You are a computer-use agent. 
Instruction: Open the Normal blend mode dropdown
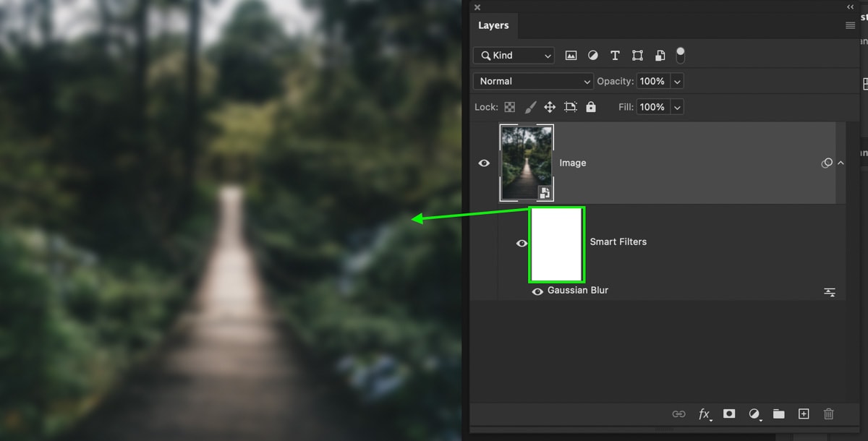(533, 82)
